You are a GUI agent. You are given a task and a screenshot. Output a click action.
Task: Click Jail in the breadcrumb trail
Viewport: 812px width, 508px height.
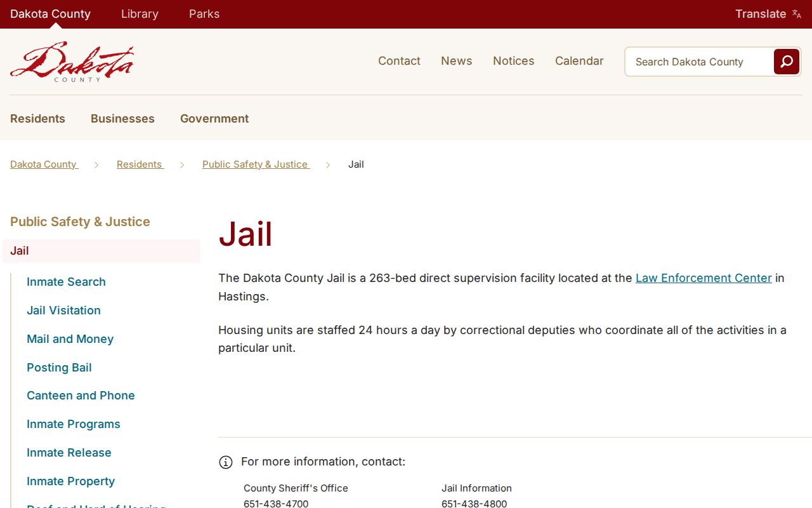click(356, 164)
